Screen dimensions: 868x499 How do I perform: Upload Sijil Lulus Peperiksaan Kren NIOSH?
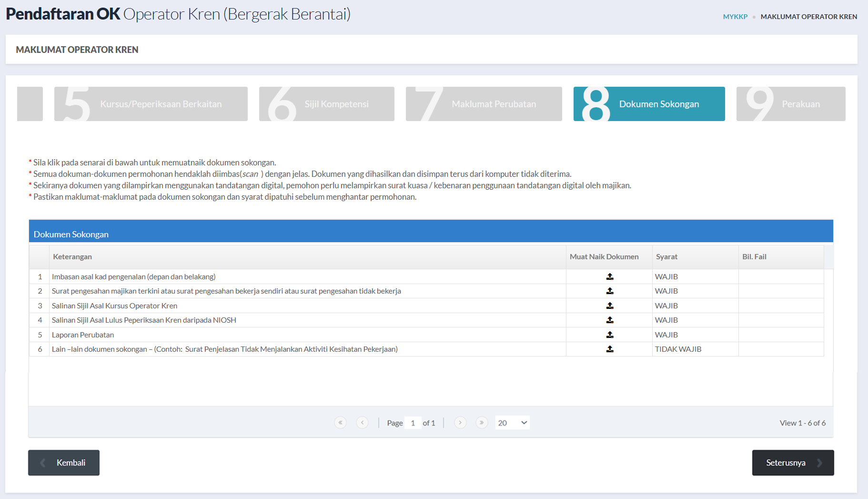[609, 320]
